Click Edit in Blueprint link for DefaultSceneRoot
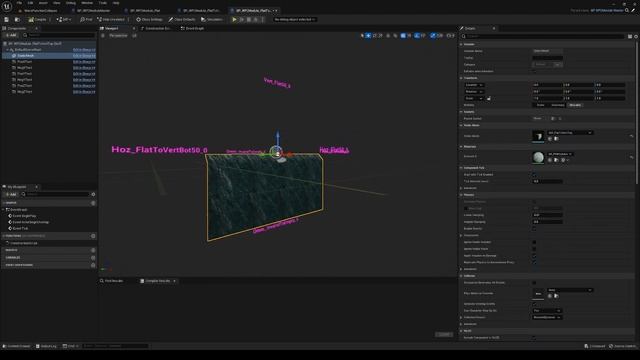The width and height of the screenshot is (640, 360). (x=84, y=49)
